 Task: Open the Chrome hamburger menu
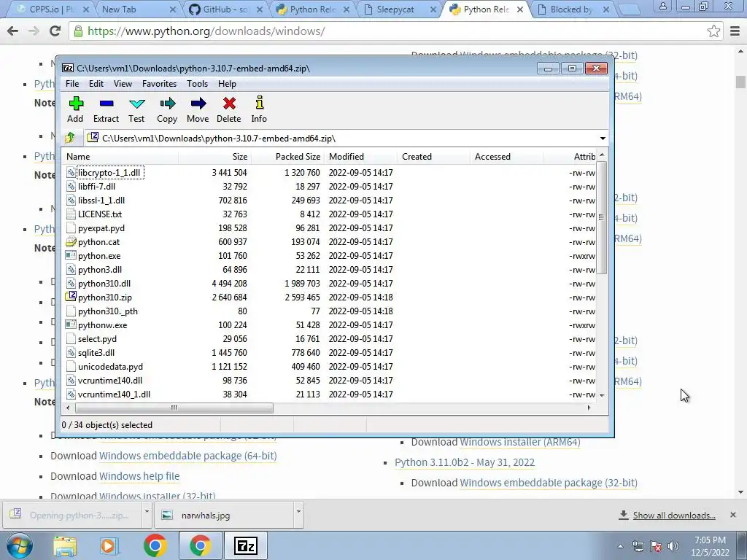coord(735,31)
